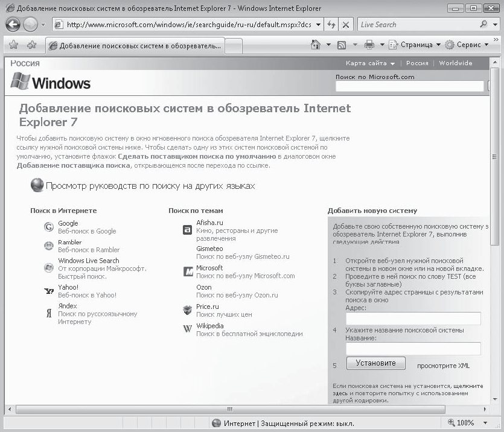Open the просмотрите XML link
The width and height of the screenshot is (504, 432).
coord(443,366)
